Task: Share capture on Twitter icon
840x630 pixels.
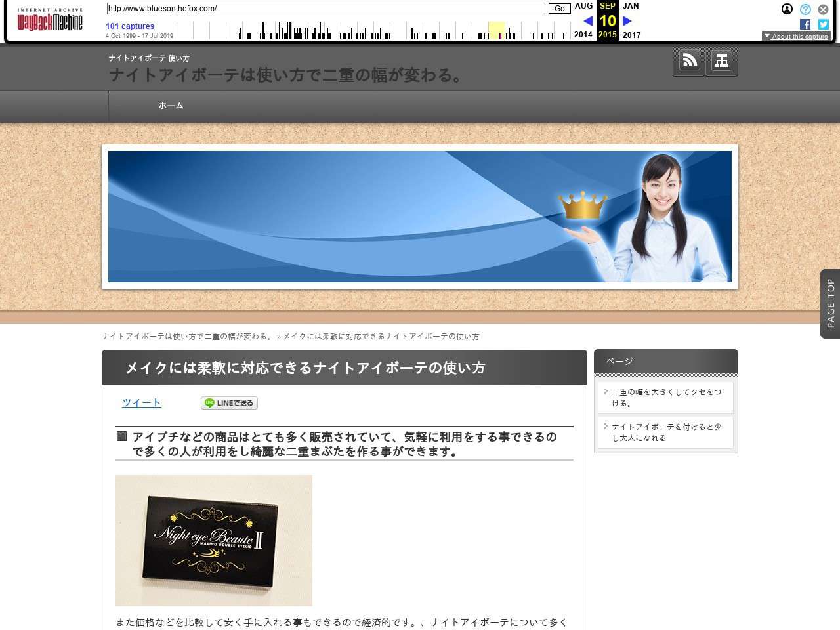Action: (x=823, y=24)
